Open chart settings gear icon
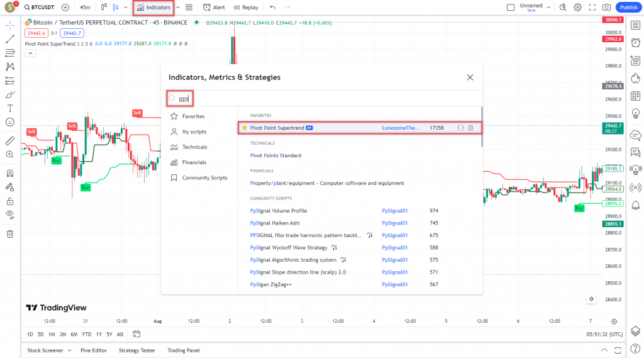 (x=577, y=8)
